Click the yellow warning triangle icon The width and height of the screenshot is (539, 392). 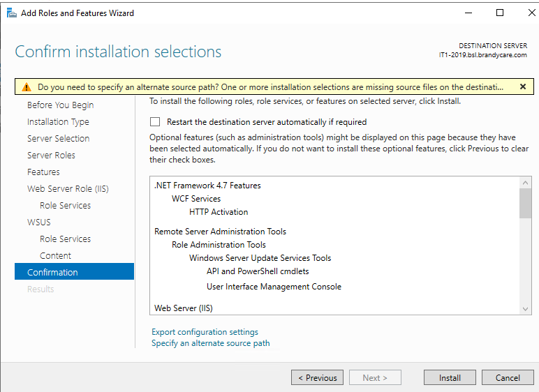pyautogui.click(x=27, y=87)
